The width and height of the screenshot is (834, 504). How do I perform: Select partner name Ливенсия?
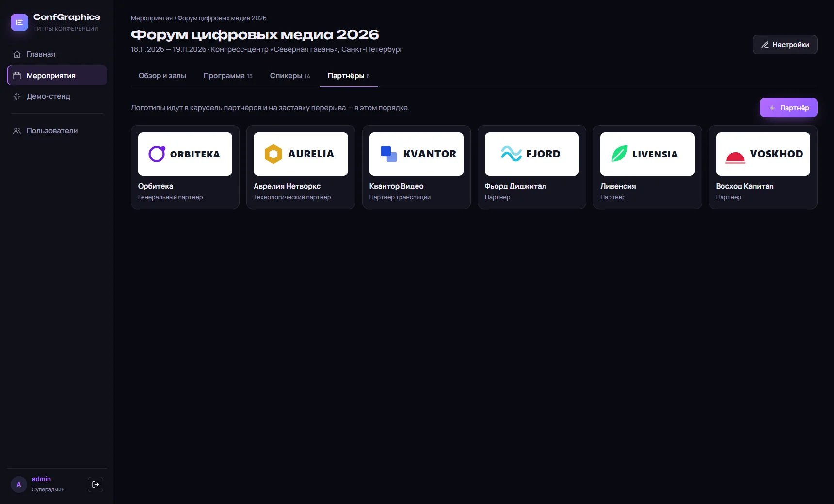click(618, 186)
